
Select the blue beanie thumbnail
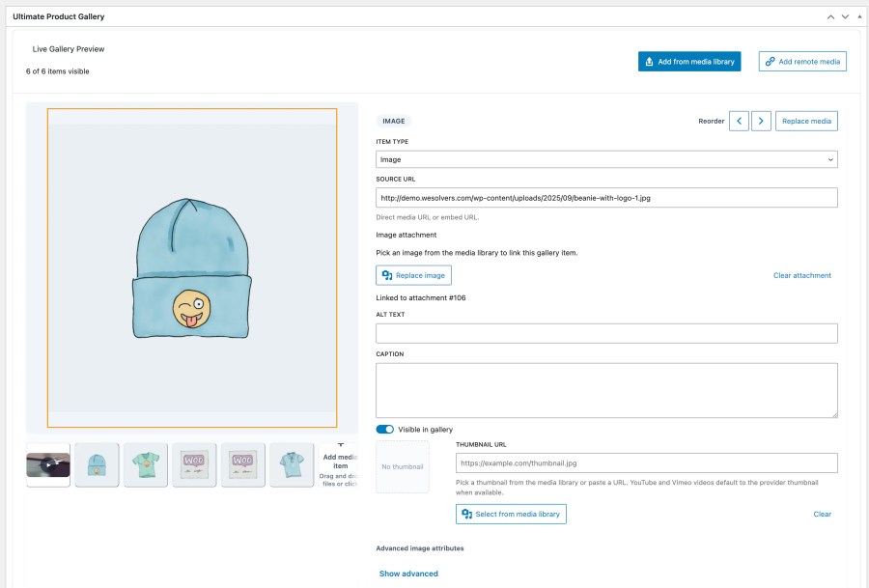point(97,464)
